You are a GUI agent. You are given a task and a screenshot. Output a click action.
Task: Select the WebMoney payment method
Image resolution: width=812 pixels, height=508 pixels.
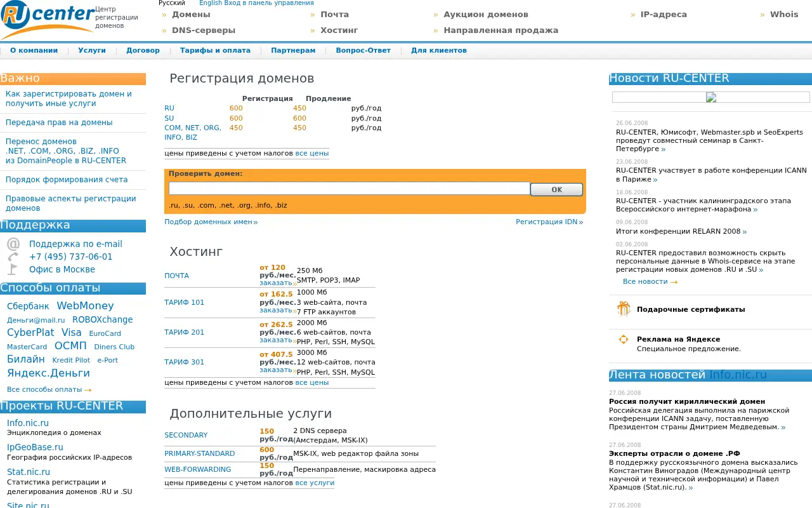point(85,306)
